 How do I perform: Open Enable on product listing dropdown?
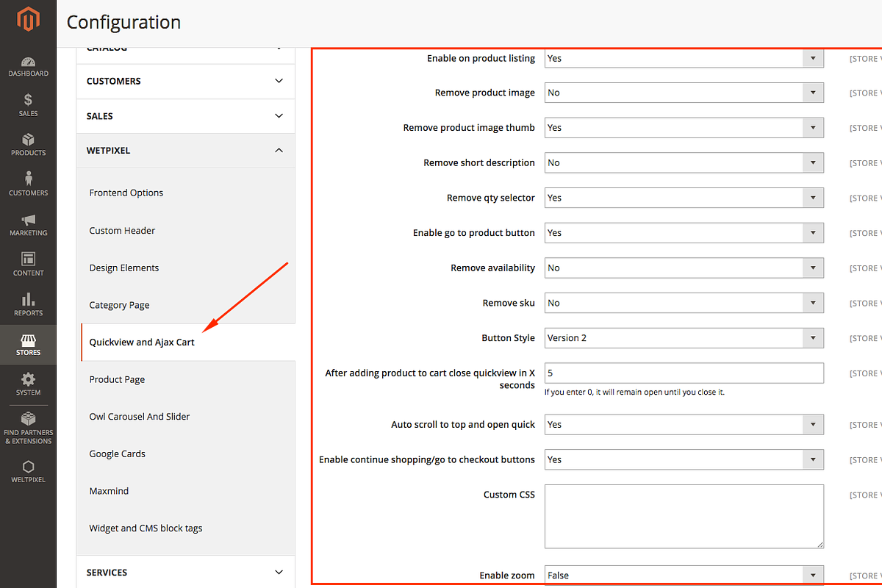coord(684,58)
